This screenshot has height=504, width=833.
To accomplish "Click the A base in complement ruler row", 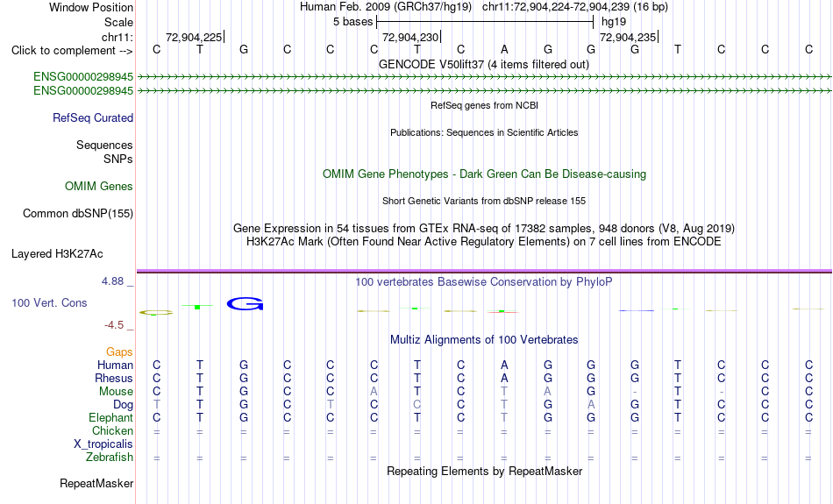I will (504, 50).
